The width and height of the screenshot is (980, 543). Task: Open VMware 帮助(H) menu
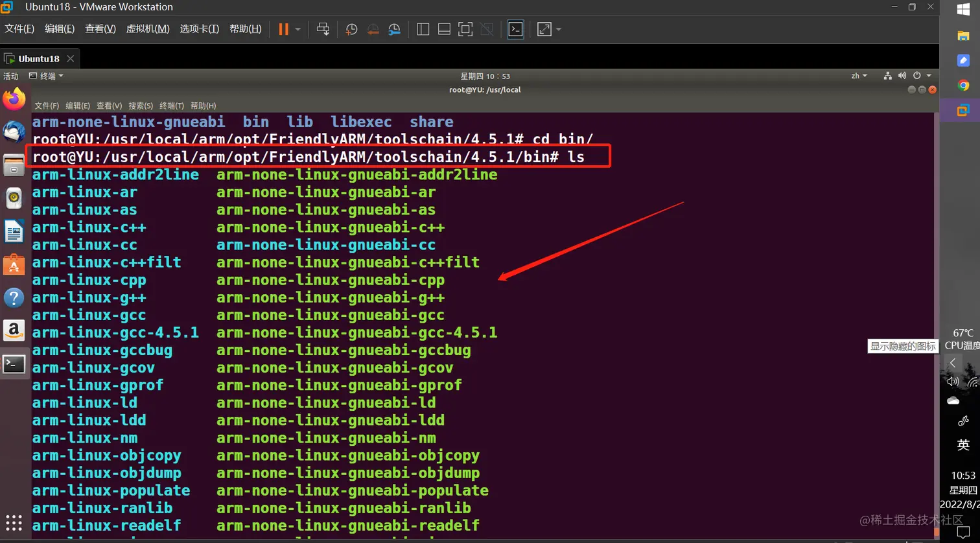click(x=246, y=29)
